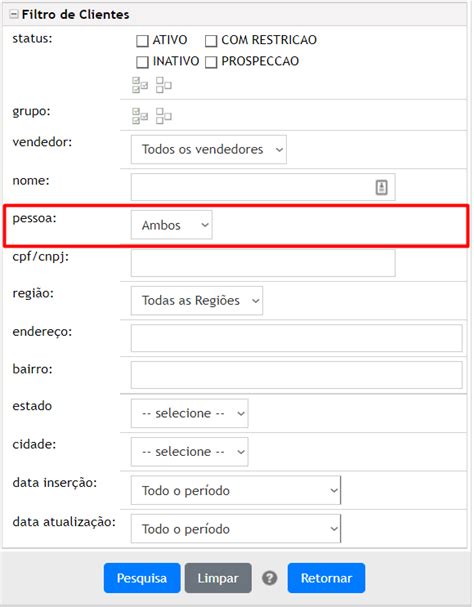Uncheck all status options icon
This screenshot has width=474, height=607.
click(163, 85)
